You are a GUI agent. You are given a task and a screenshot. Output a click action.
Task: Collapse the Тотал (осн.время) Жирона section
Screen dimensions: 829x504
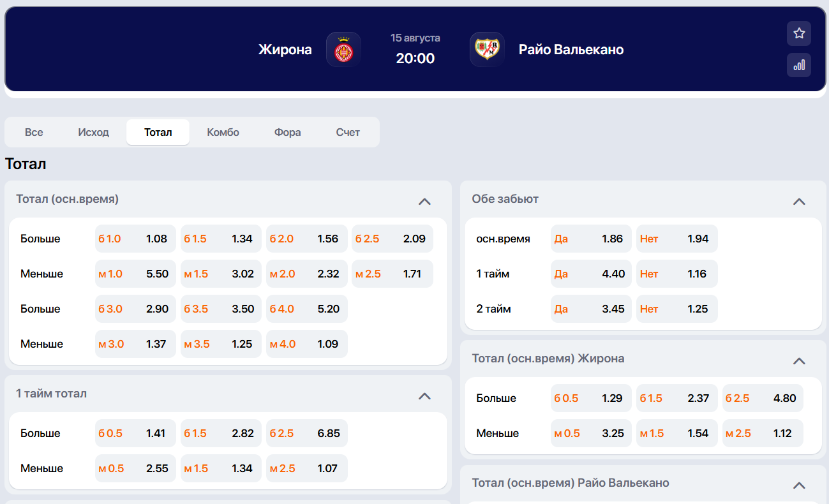[799, 361]
